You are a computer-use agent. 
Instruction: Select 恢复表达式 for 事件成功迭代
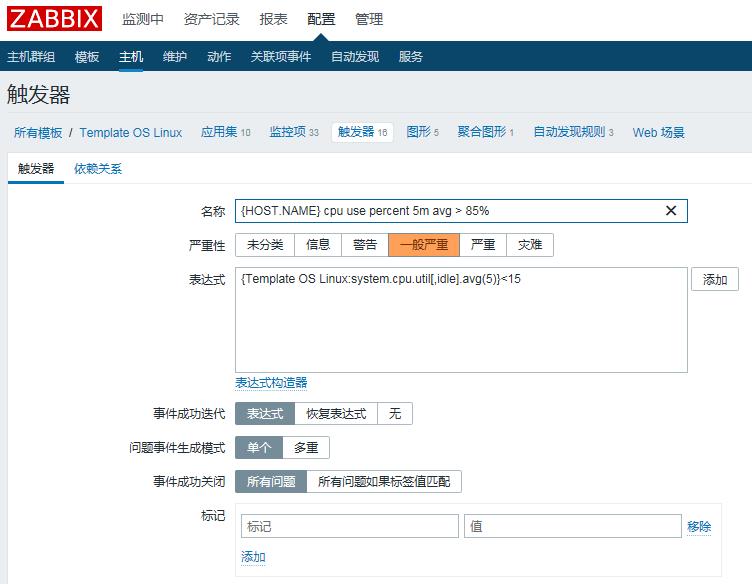336,413
